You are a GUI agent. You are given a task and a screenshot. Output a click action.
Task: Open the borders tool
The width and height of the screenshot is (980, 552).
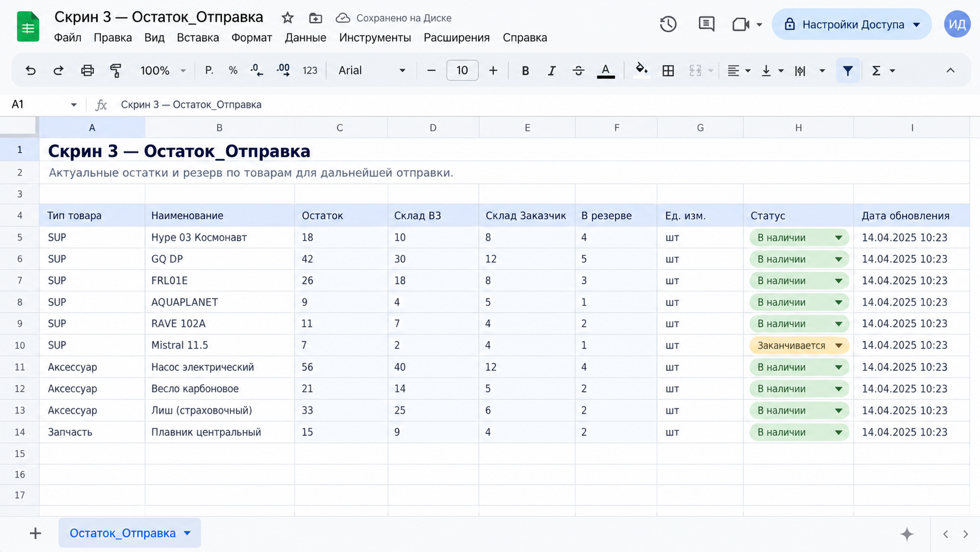coord(668,70)
